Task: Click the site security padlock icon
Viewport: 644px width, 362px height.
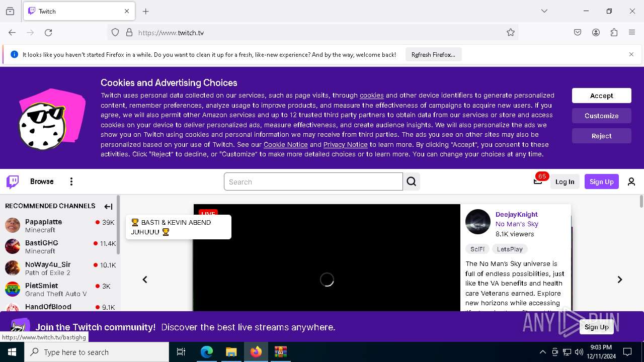Action: tap(129, 33)
